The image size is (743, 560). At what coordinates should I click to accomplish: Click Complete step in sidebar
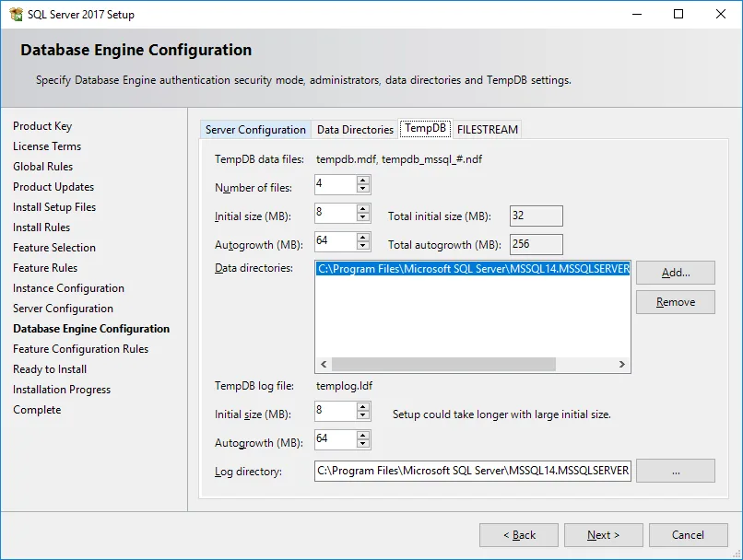37,410
